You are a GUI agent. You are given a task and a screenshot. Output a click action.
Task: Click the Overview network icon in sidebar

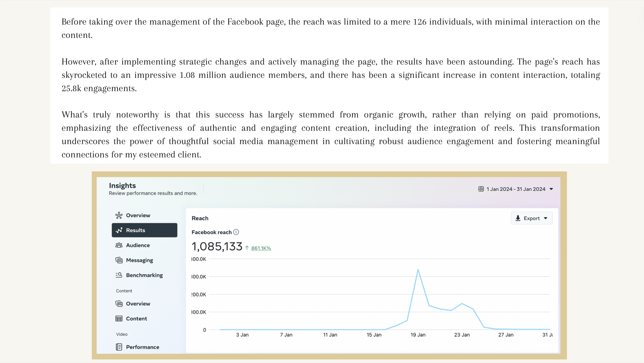pos(119,215)
